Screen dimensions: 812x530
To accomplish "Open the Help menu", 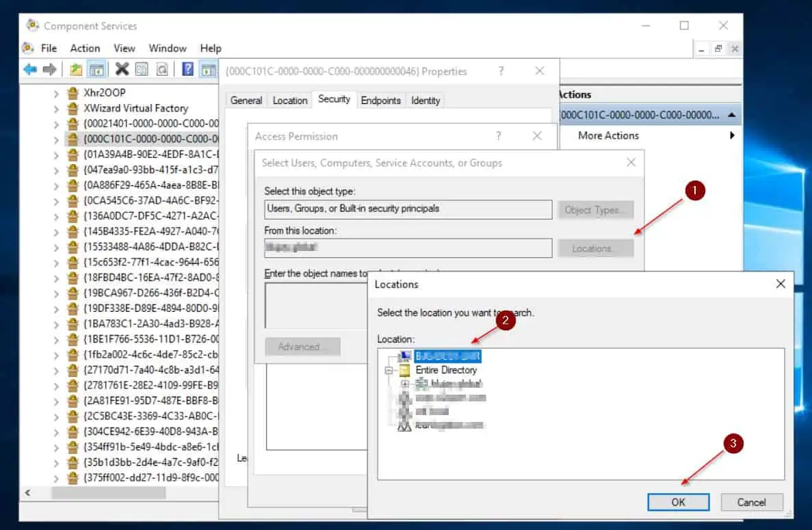I will [211, 48].
